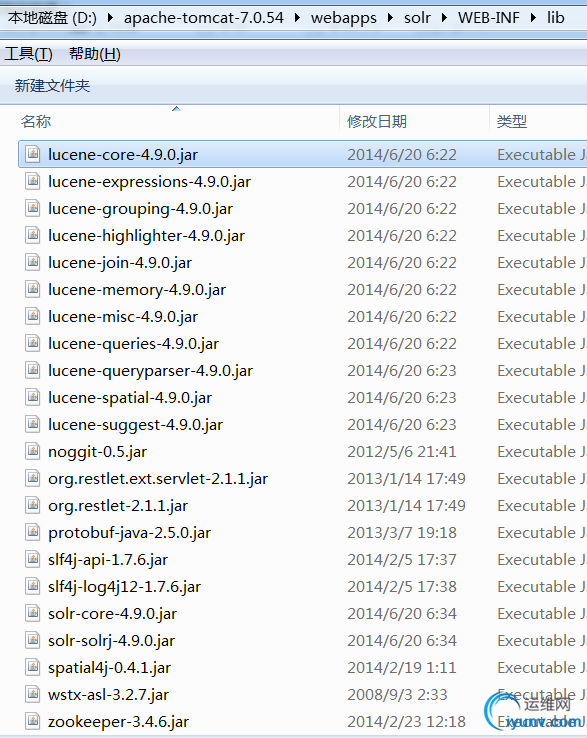Click the lucene-suggest-4.9.0.jar file icon
The height and width of the screenshot is (738, 587).
(x=32, y=424)
